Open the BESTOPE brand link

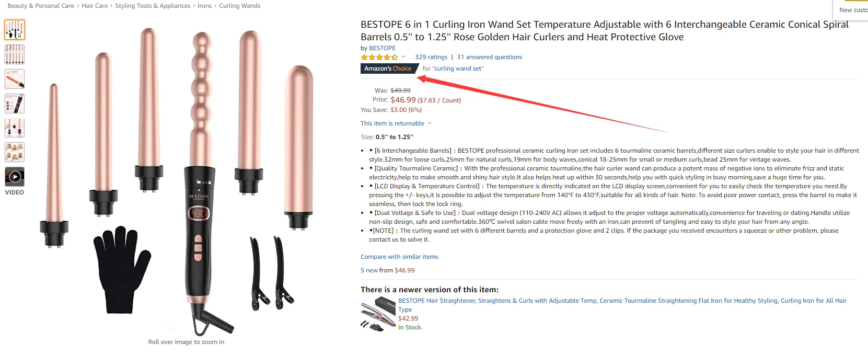pyautogui.click(x=383, y=48)
